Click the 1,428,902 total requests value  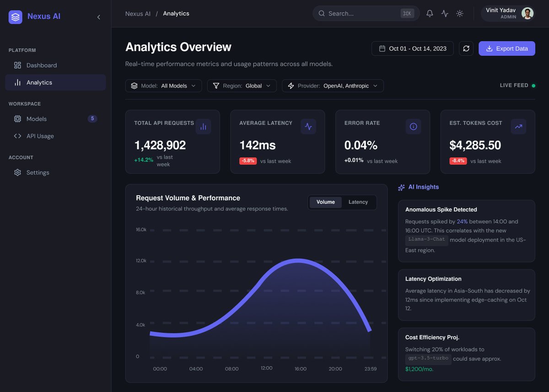[x=160, y=145]
